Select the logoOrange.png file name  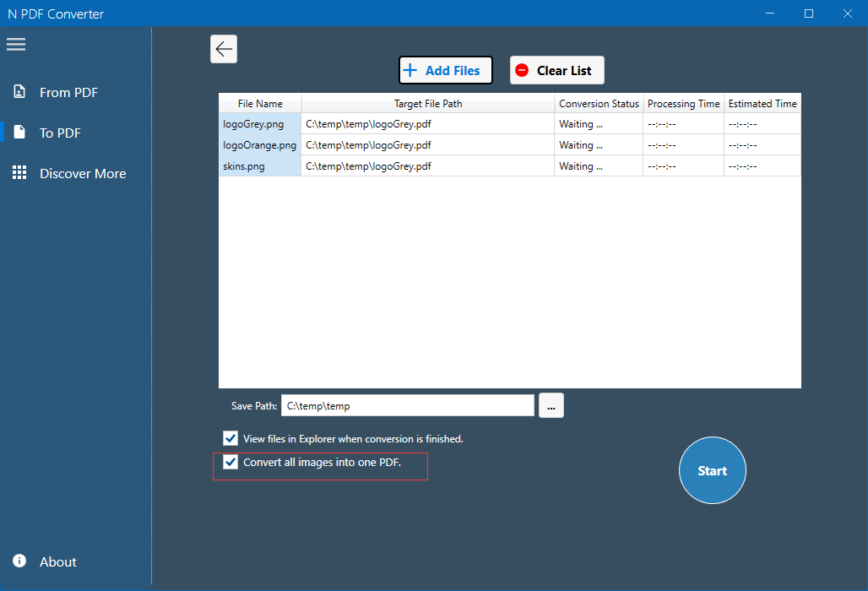pos(260,145)
